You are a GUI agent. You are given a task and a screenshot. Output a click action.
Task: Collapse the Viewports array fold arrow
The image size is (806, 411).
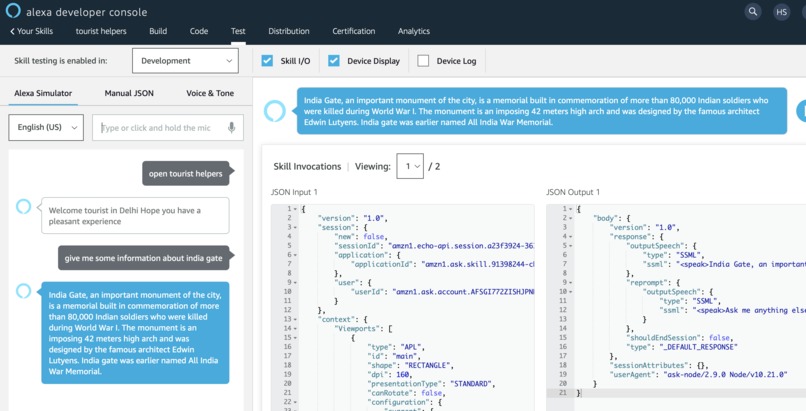[x=296, y=329]
